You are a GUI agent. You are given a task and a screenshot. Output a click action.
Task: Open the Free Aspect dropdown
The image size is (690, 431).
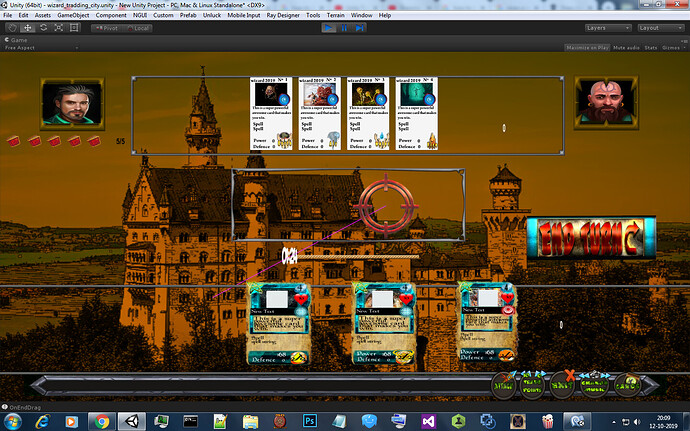(41, 48)
